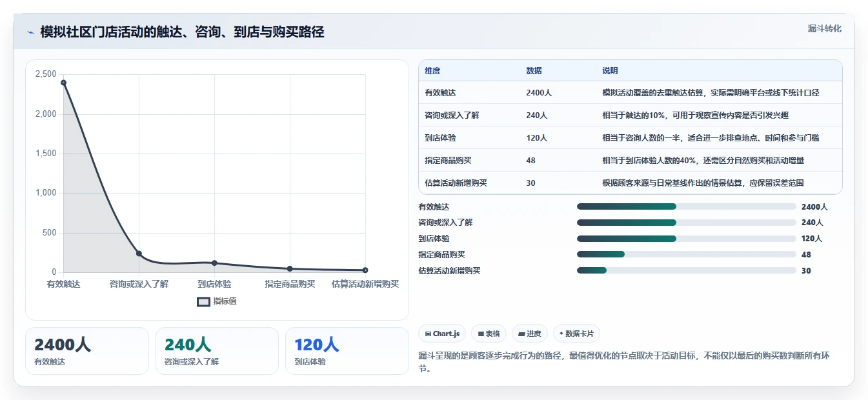The height and width of the screenshot is (400, 868).
Task: Click table value 30
Action: coord(530,183)
